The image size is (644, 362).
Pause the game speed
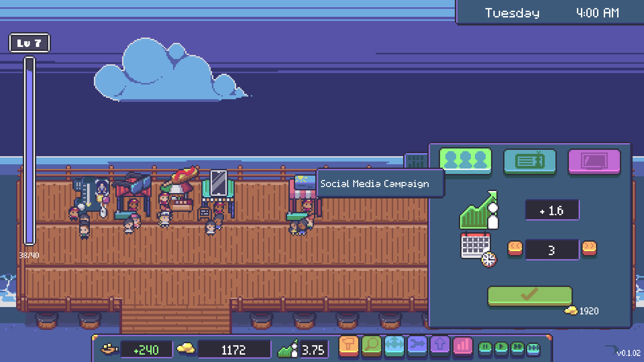point(485,349)
